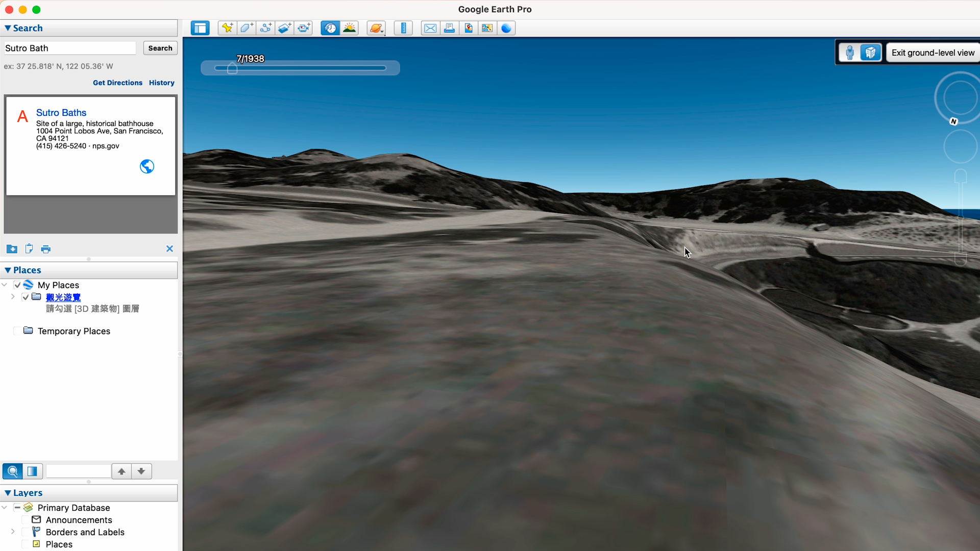Screen dimensions: 980x551
Task: Click the historical imagery time slider handle
Action: pyautogui.click(x=232, y=68)
